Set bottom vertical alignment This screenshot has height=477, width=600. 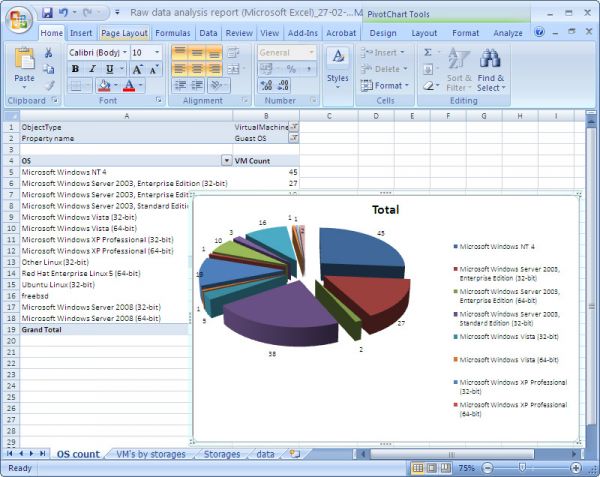(x=214, y=52)
